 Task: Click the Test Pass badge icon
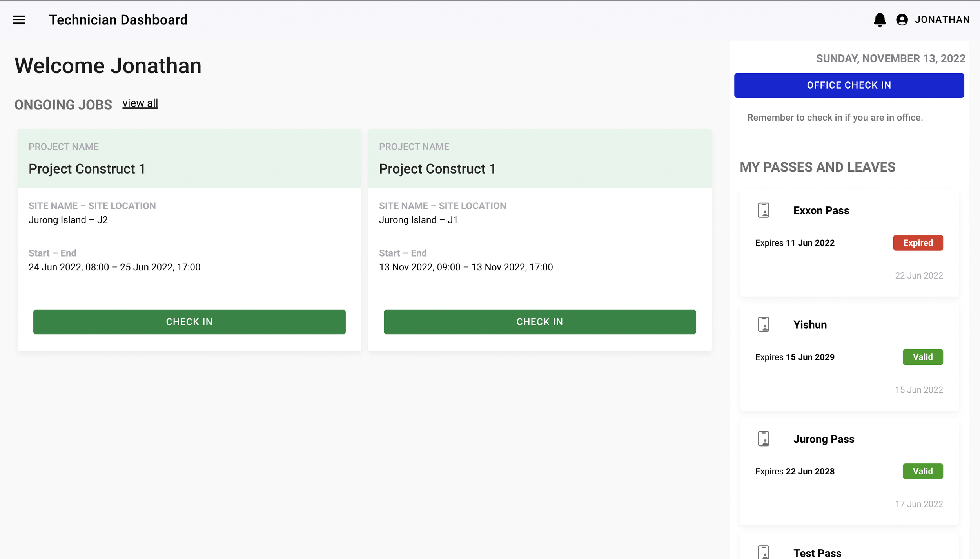click(x=763, y=552)
